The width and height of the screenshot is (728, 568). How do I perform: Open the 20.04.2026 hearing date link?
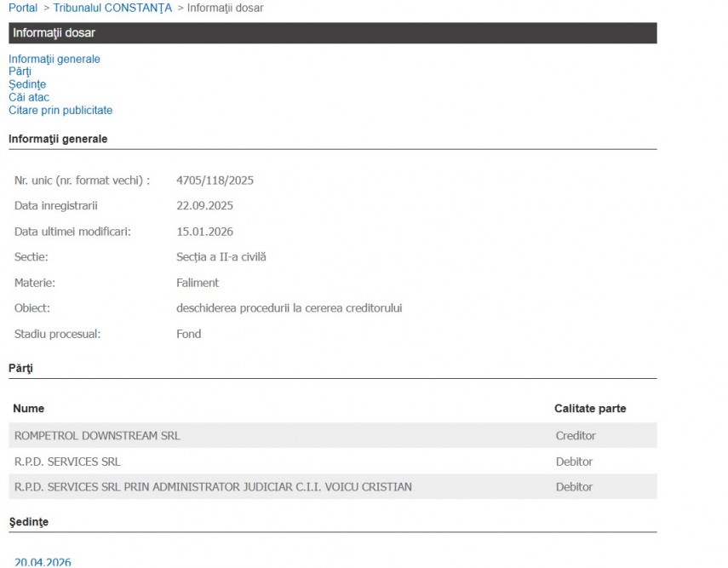point(43,562)
